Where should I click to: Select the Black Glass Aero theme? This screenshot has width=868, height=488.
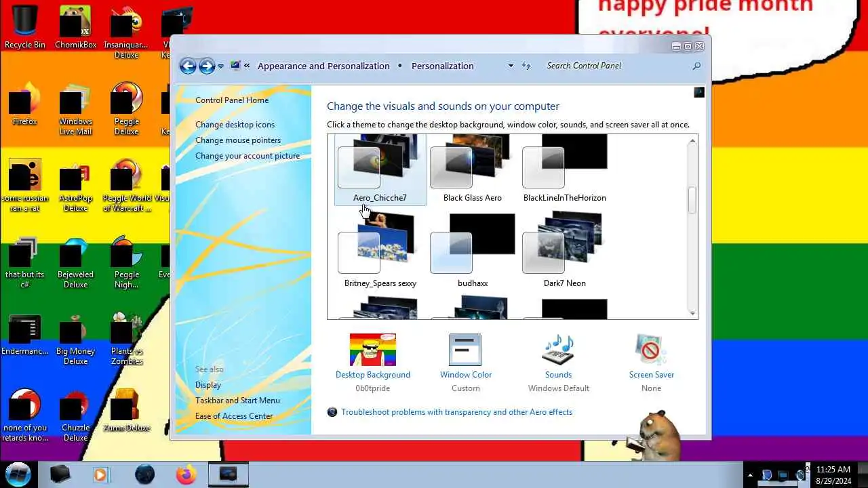pyautogui.click(x=472, y=169)
